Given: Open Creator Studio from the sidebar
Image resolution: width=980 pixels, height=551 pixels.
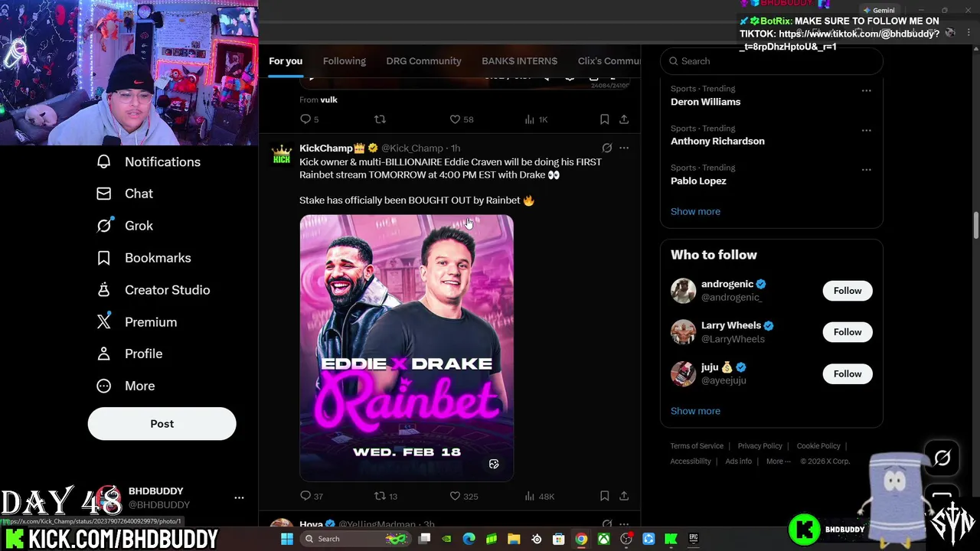Looking at the screenshot, I should point(152,290).
